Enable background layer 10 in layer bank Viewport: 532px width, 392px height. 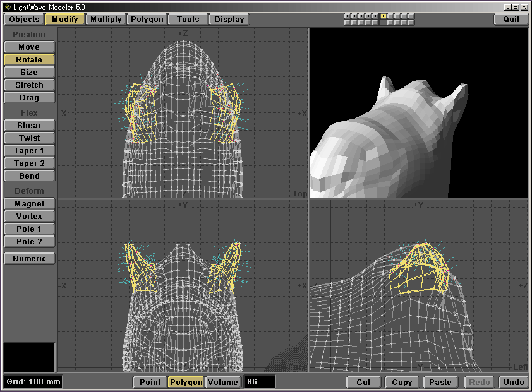[x=411, y=22]
